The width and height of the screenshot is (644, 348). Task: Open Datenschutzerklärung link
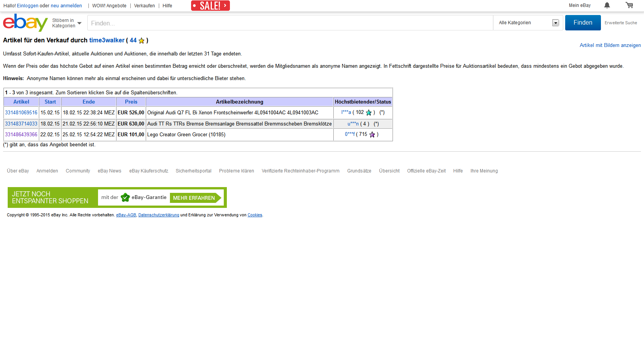[x=159, y=215]
